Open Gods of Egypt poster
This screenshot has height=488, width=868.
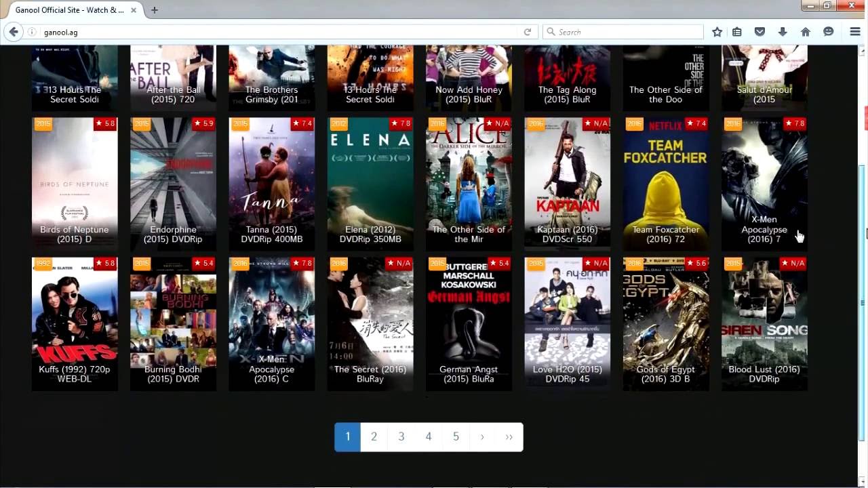[x=666, y=324]
